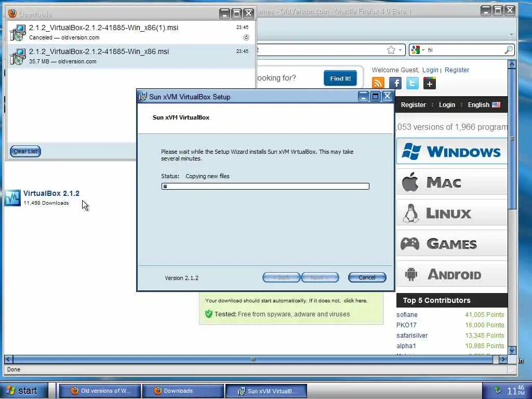Click the Windows logo icon in category banner
Viewport: 532px width, 399px height.
[411, 151]
